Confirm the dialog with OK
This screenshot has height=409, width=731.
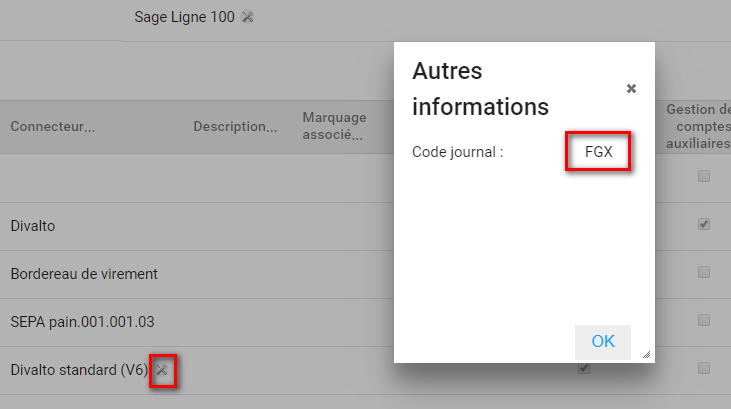coord(603,341)
